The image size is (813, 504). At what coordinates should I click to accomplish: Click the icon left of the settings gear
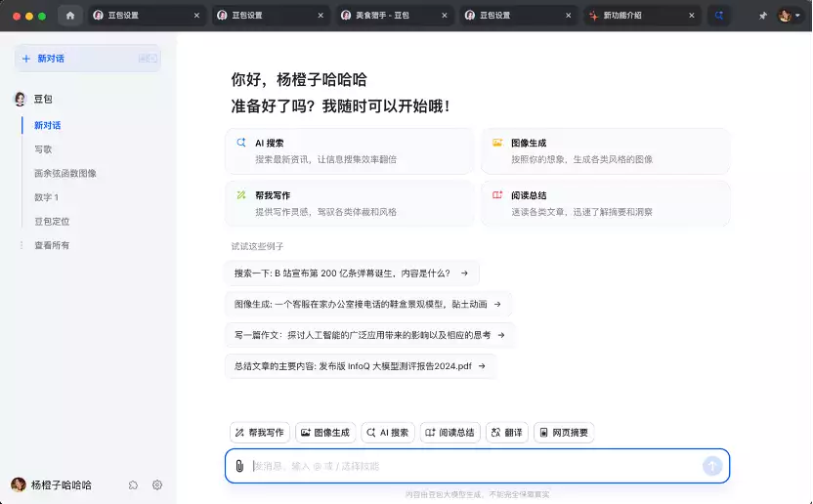(x=133, y=485)
